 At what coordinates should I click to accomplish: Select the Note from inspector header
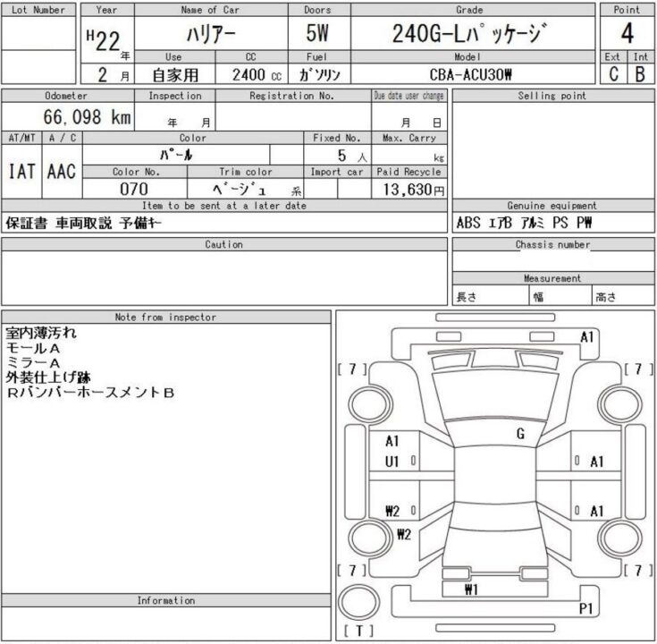point(165,317)
